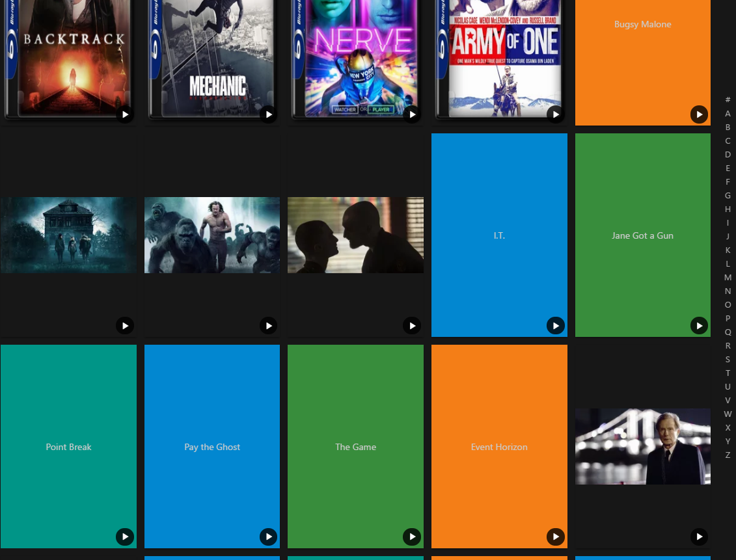
Task: Jump to letter V in alphabet index
Action: point(728,400)
